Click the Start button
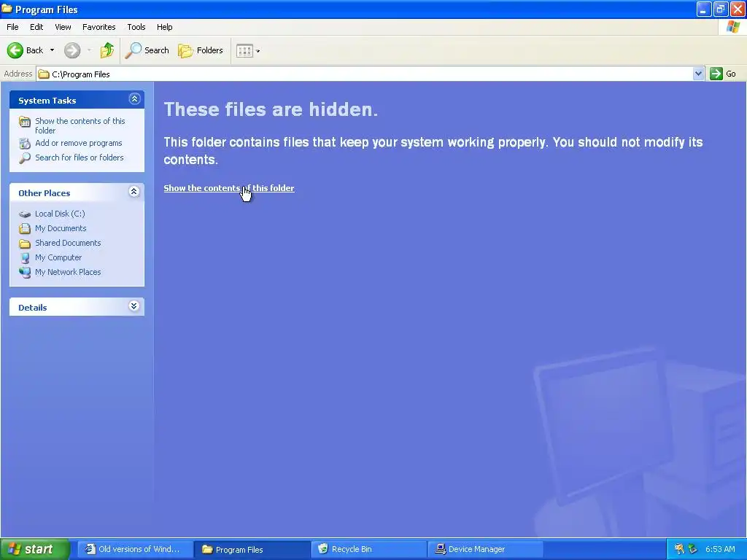Screen dimensions: 747x560 [35, 549]
